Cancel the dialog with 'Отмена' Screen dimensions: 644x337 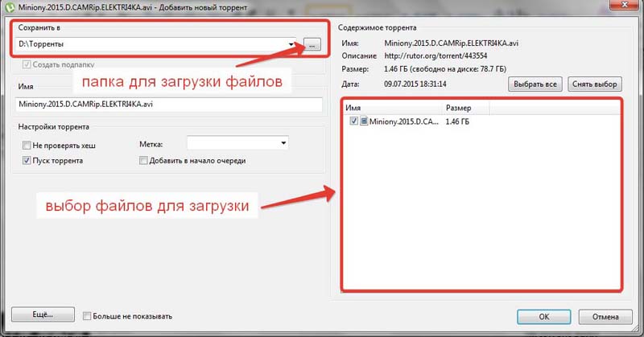coord(604,316)
